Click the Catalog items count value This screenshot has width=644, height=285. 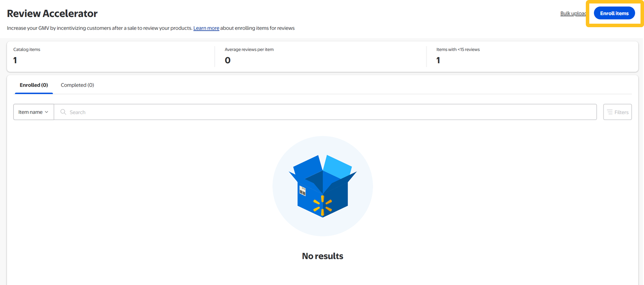point(15,60)
